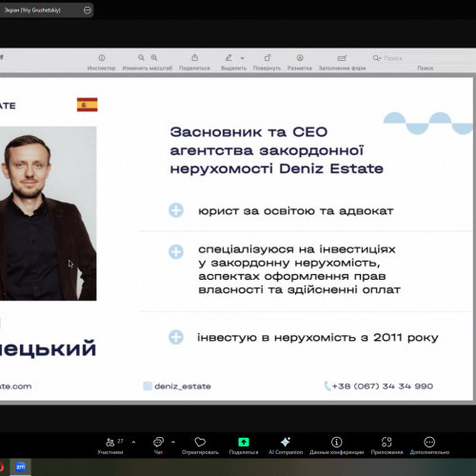This screenshot has height=476, width=476.
Task: Click the plus bullet beside 'юрист за освітою'
Action: tap(176, 210)
